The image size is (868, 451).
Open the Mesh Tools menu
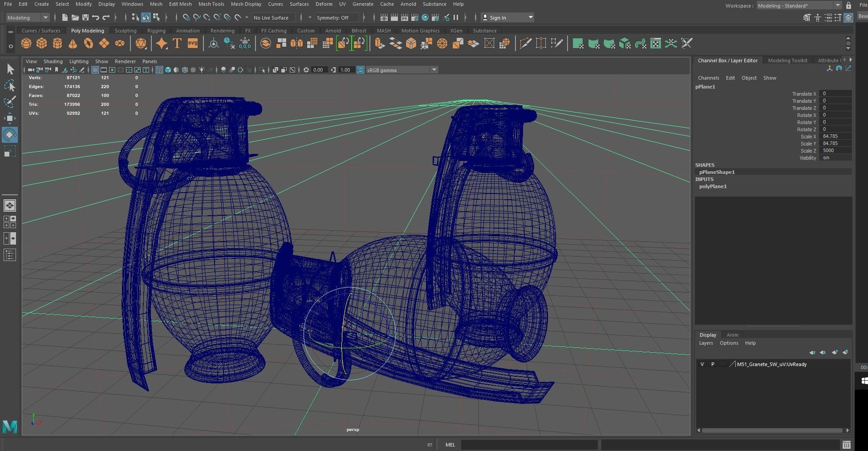pos(211,4)
